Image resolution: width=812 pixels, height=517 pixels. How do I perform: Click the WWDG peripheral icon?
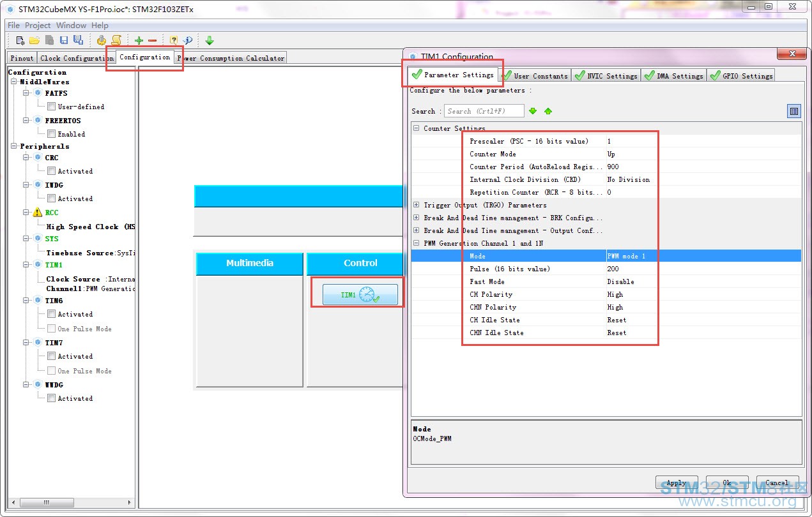pyautogui.click(x=38, y=385)
